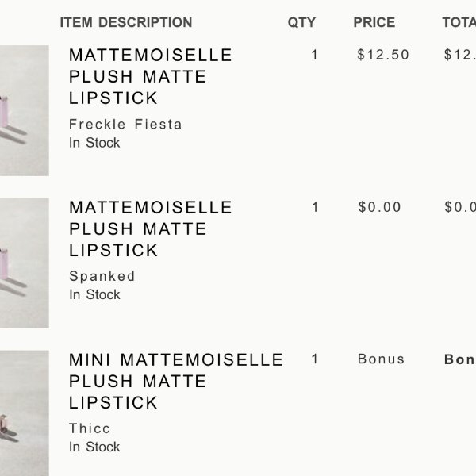Click the In Stock status under Thicc

(94, 447)
